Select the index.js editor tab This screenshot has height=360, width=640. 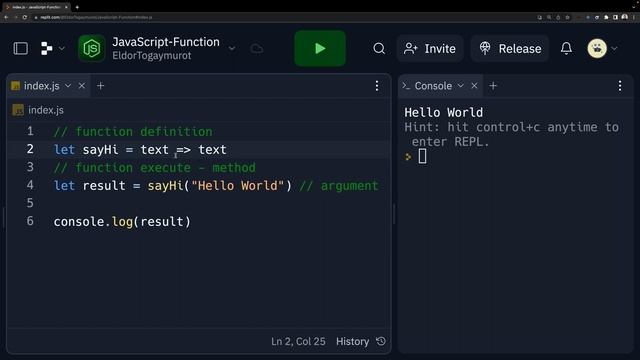click(41, 86)
